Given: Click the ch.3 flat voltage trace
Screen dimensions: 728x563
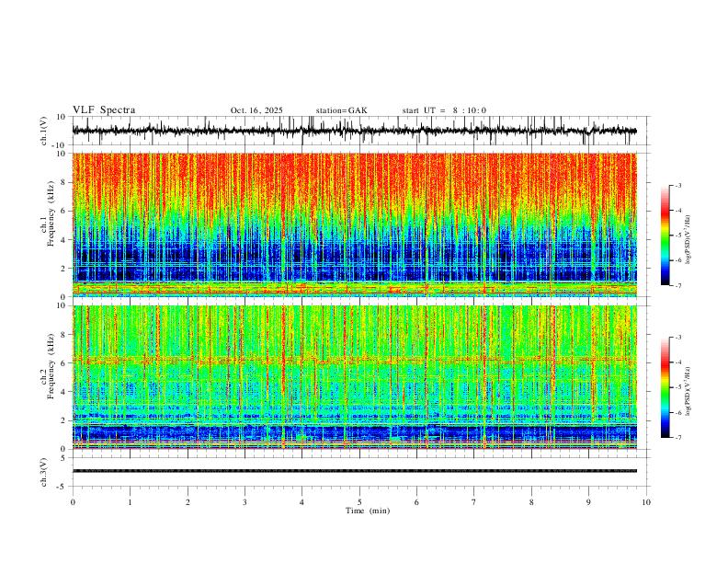Looking at the screenshot, I should 354,471.
